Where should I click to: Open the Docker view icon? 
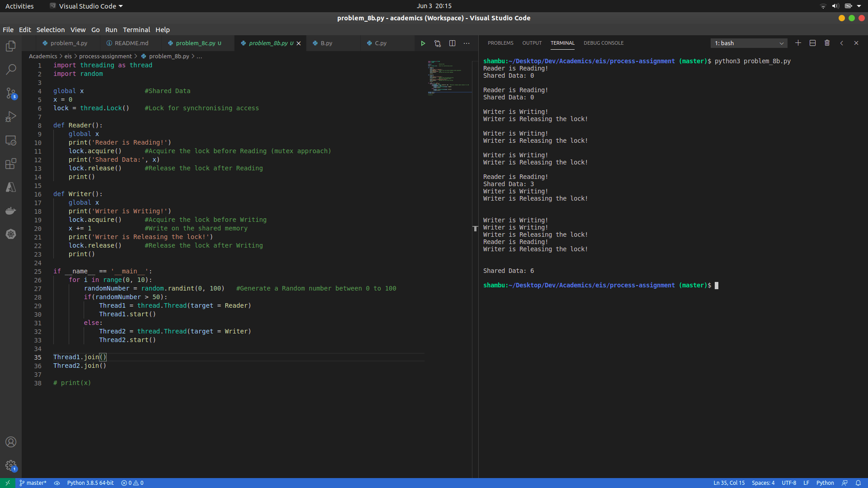coord(11,211)
